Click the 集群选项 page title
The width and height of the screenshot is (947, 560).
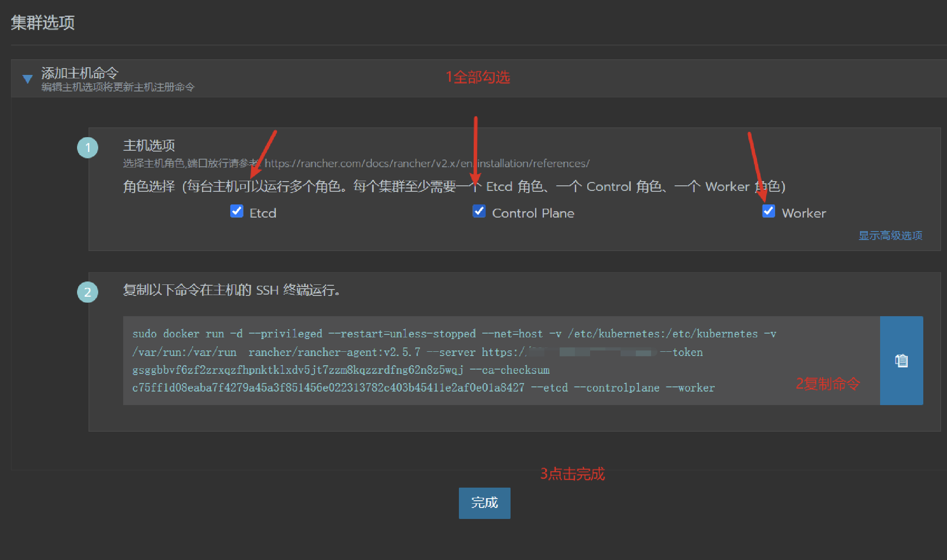click(43, 22)
